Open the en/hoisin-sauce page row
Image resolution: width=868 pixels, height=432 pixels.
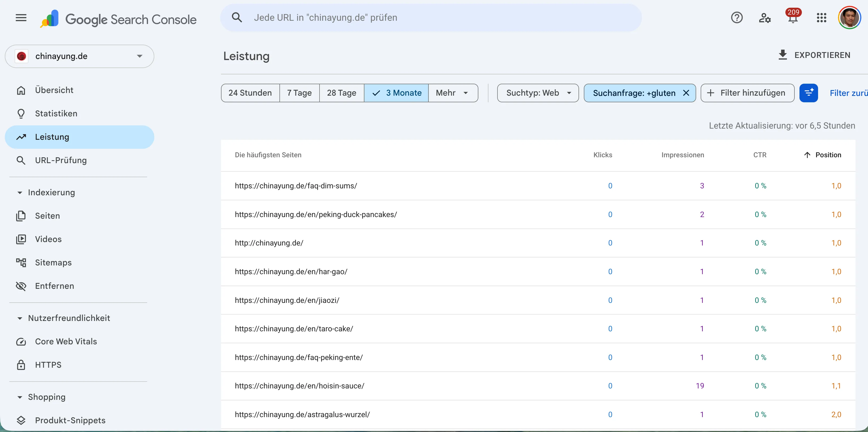pos(538,386)
